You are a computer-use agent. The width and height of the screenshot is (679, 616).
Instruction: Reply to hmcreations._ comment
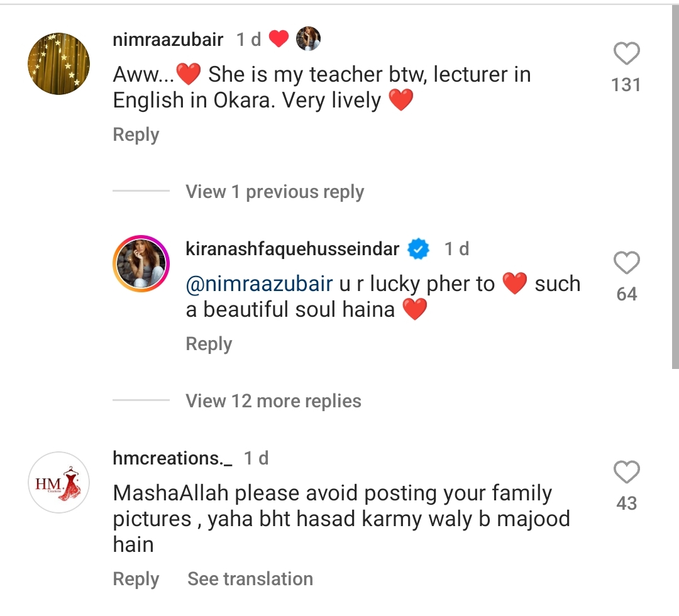click(x=136, y=579)
